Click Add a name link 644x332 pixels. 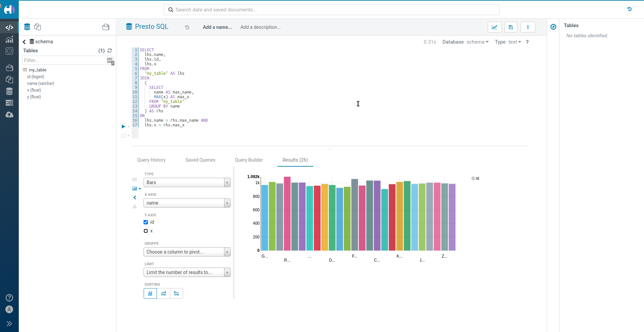coord(217,27)
